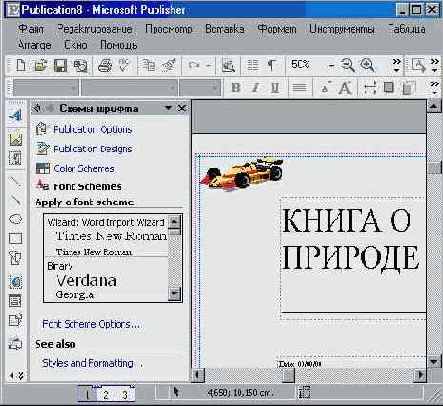Open the Publication Options link
Screen dimensions: 443x406
click(93, 129)
